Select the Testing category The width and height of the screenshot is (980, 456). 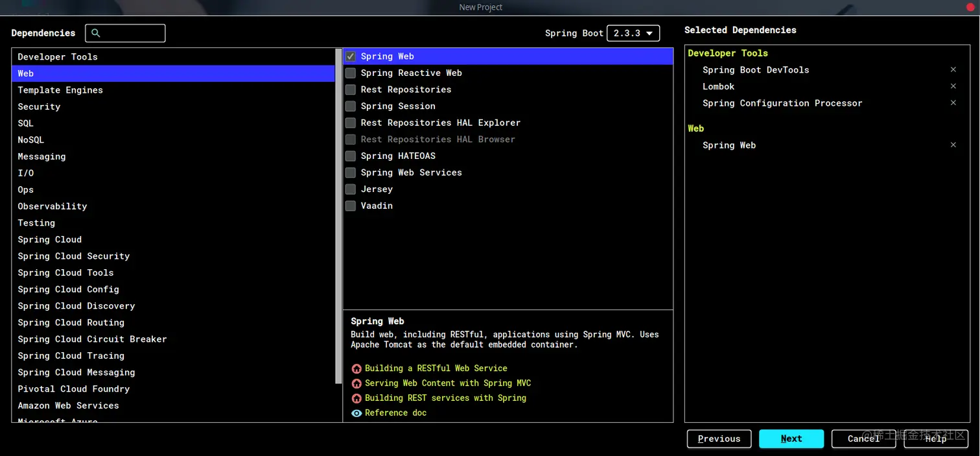174,222
